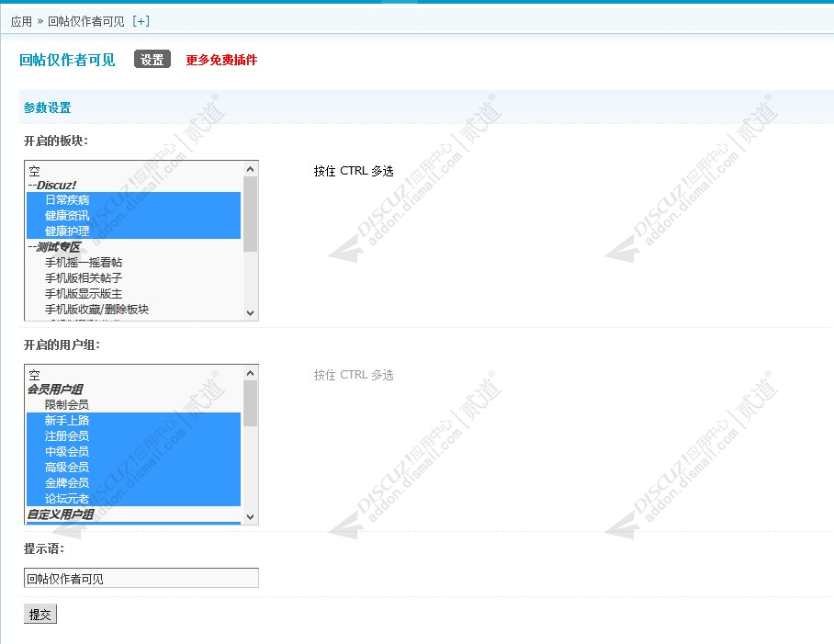The height and width of the screenshot is (644, 834).
Task: Click the up arrow of the 板块 list scrollbar
Action: click(251, 169)
